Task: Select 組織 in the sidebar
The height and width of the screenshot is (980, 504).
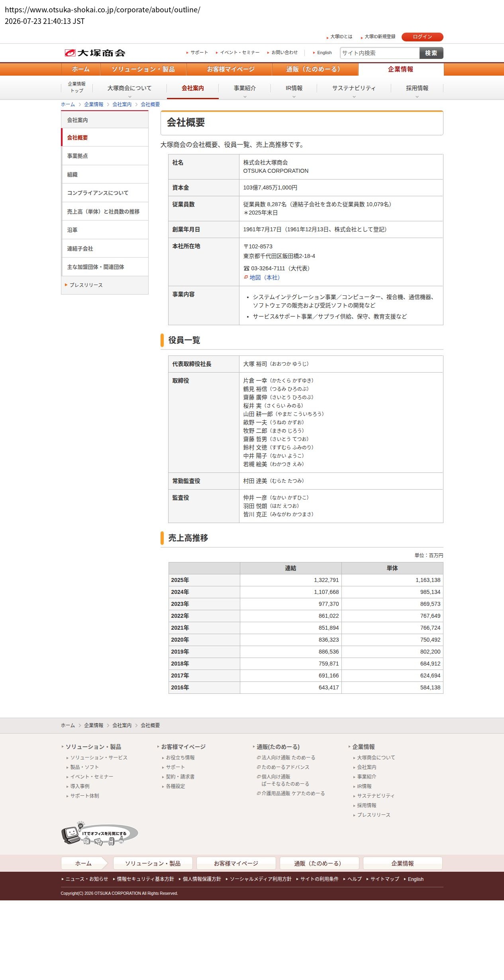Action: point(105,174)
